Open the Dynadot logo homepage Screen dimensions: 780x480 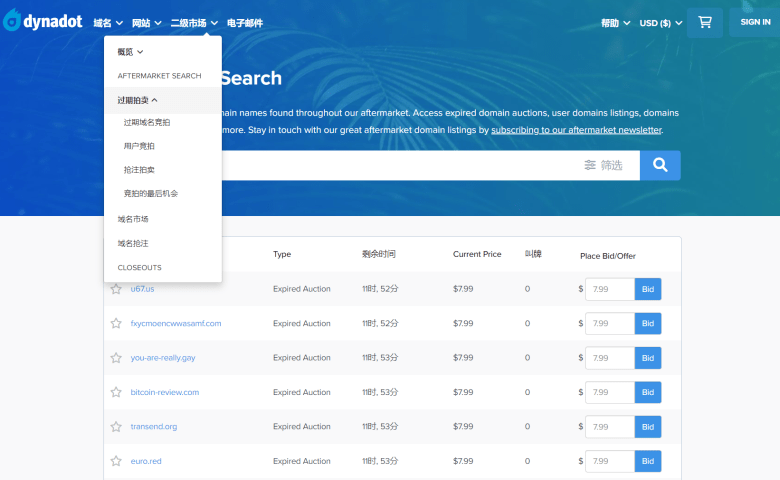43,21
